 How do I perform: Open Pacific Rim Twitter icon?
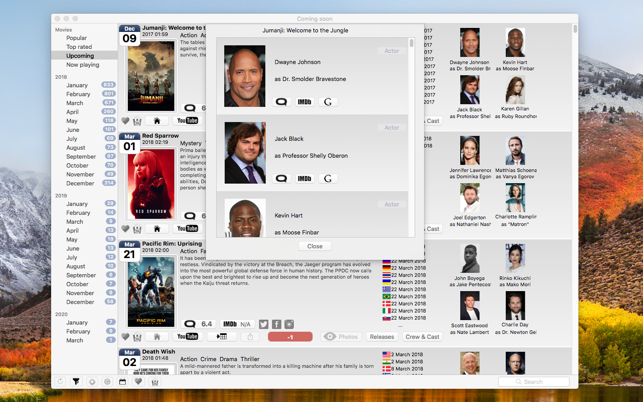click(264, 324)
